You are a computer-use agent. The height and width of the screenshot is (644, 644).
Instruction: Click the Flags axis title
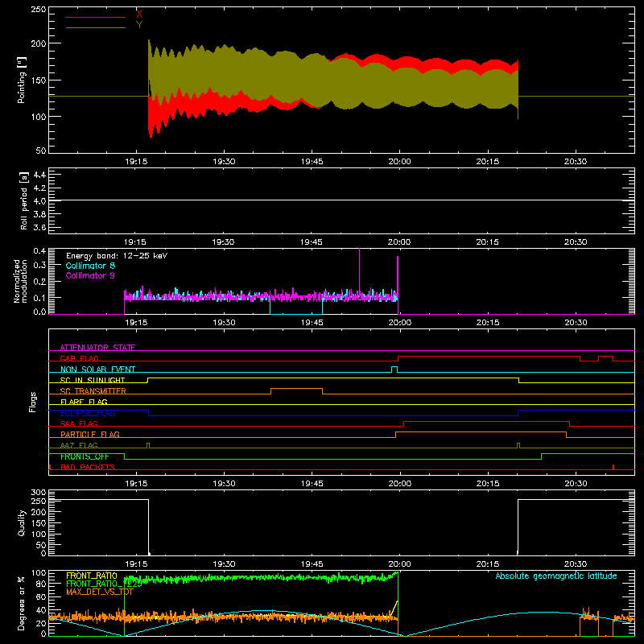[x=32, y=402]
